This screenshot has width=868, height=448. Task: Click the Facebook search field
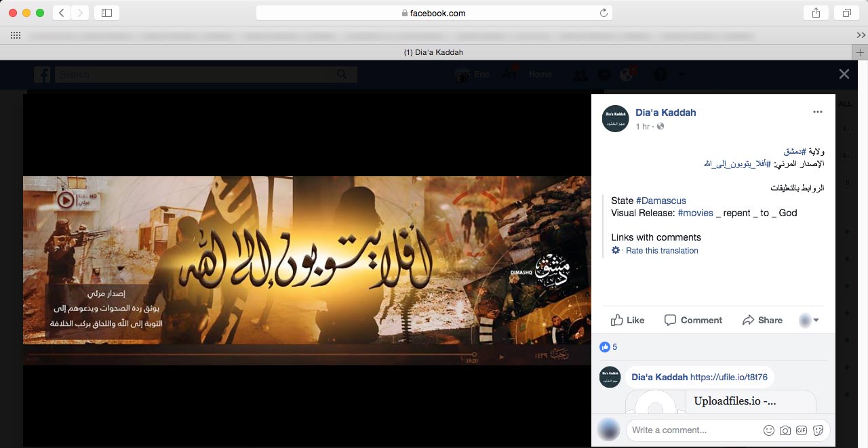coord(197,75)
